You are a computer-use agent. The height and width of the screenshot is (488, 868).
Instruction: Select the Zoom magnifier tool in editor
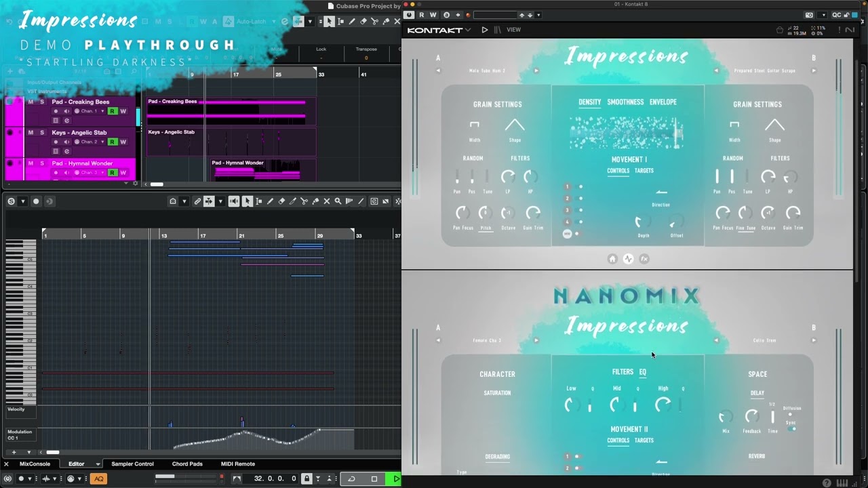[338, 201]
